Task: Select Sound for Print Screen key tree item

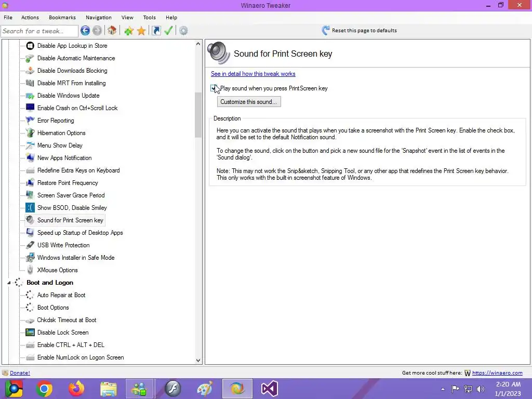Action: point(70,220)
